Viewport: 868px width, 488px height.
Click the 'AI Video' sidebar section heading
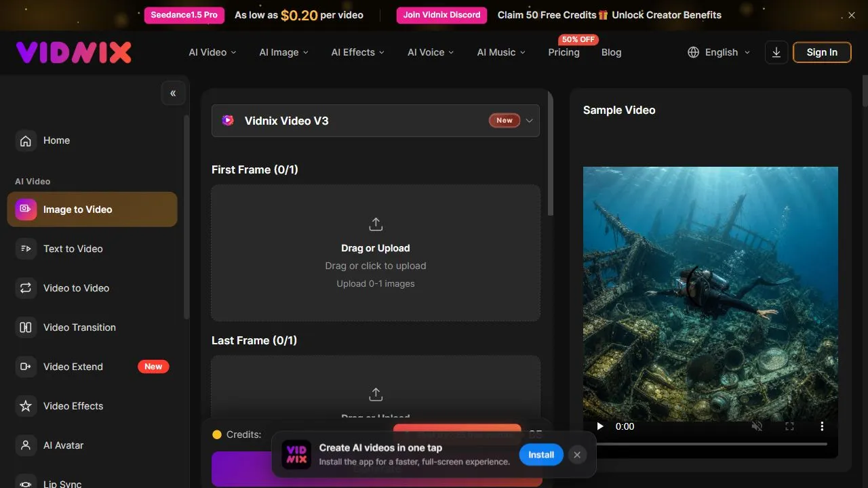(x=33, y=182)
